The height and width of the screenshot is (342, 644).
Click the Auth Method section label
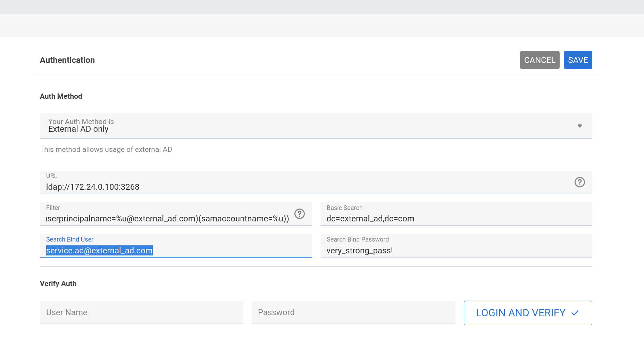pos(61,96)
